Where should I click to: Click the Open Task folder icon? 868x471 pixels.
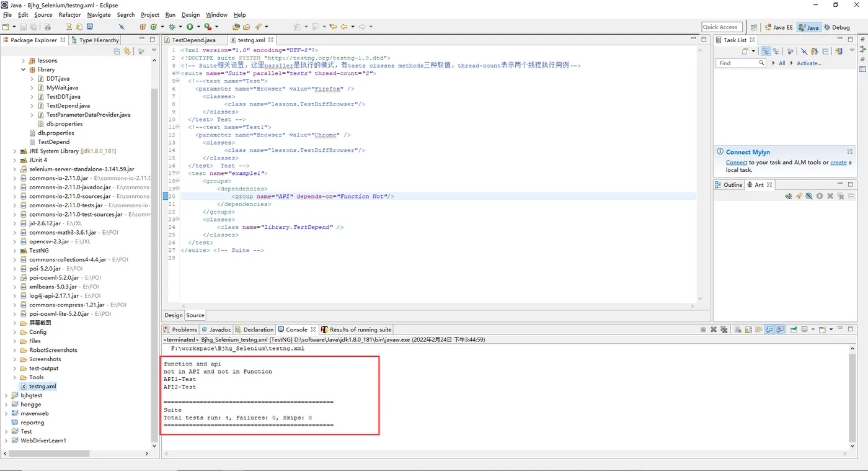tap(246, 27)
